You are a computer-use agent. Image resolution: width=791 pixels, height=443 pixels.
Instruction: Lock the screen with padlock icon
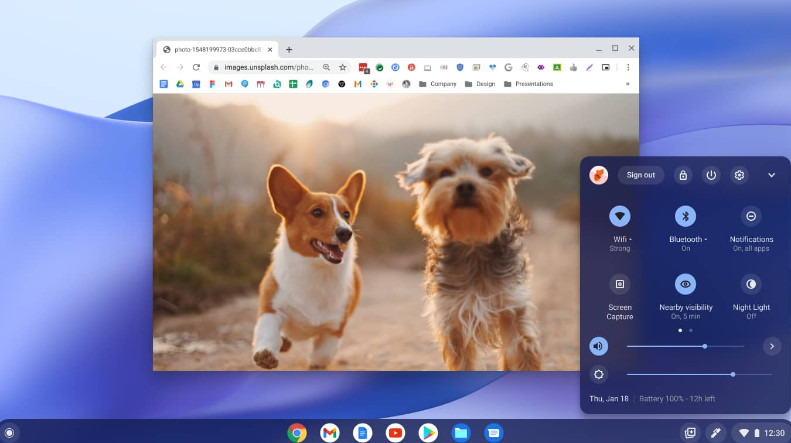[x=683, y=175]
